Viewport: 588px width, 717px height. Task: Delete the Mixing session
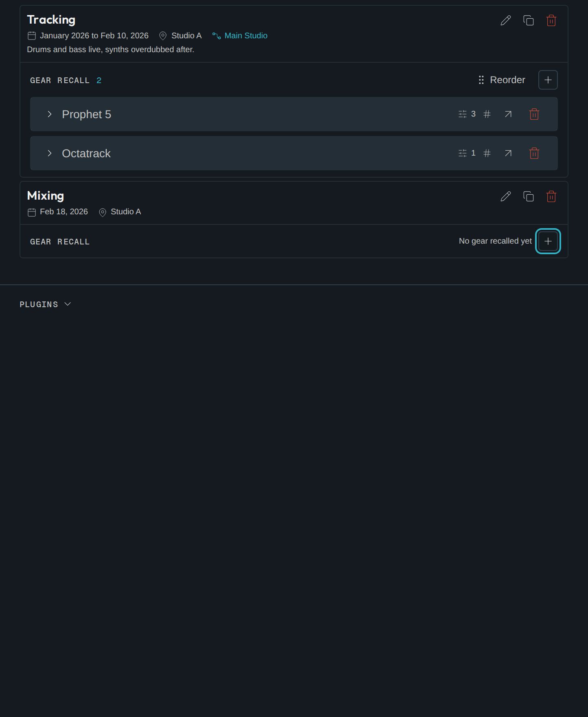click(x=551, y=196)
